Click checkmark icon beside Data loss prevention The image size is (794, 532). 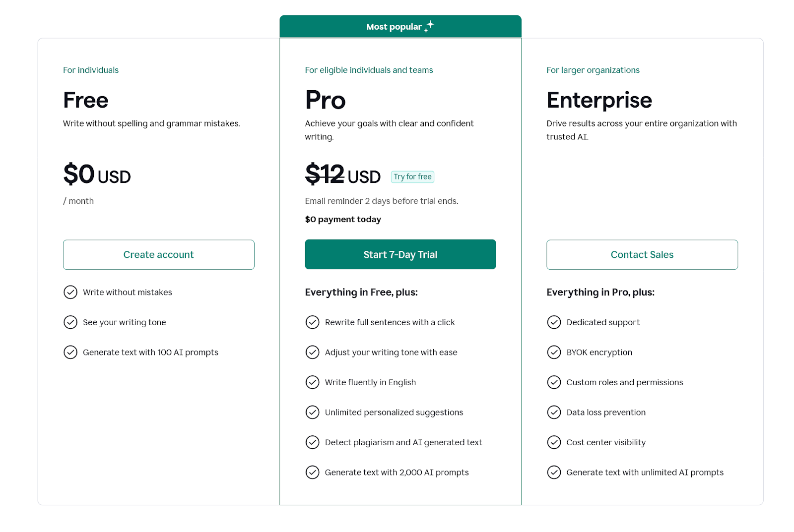click(554, 412)
